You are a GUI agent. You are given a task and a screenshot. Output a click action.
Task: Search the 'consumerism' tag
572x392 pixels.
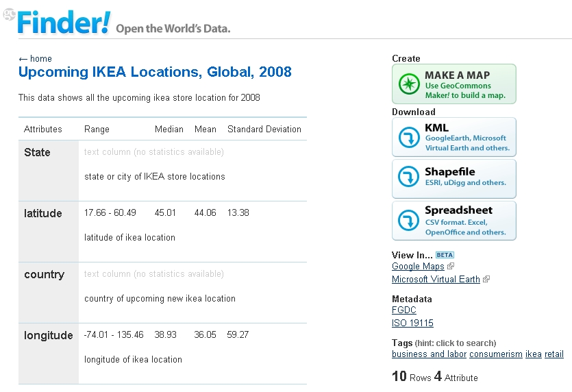click(496, 354)
